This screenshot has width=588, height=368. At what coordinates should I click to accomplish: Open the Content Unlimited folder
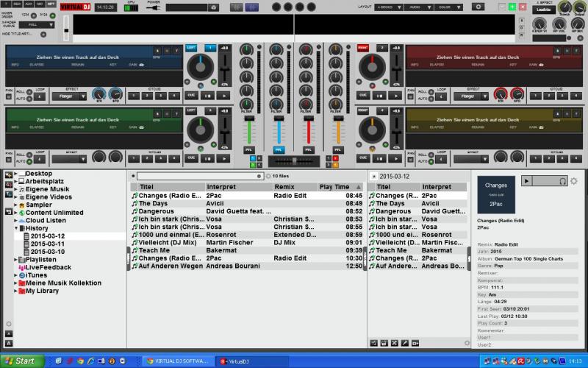tap(54, 213)
